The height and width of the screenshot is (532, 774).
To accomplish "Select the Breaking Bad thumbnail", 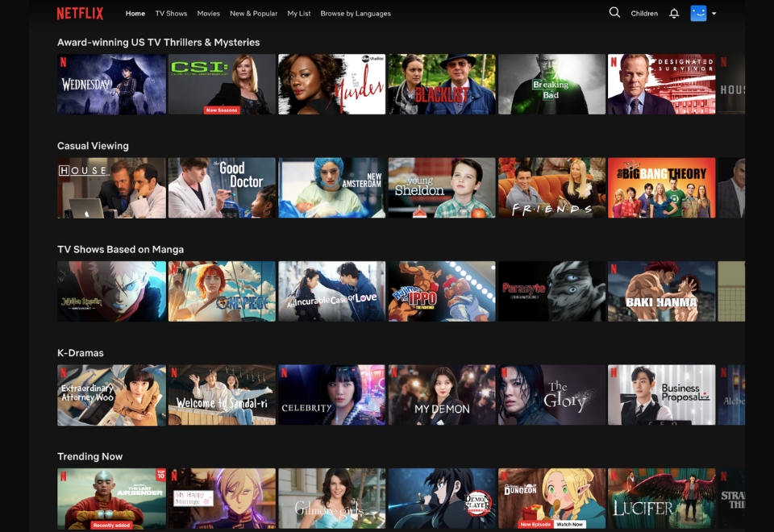I will coord(551,84).
